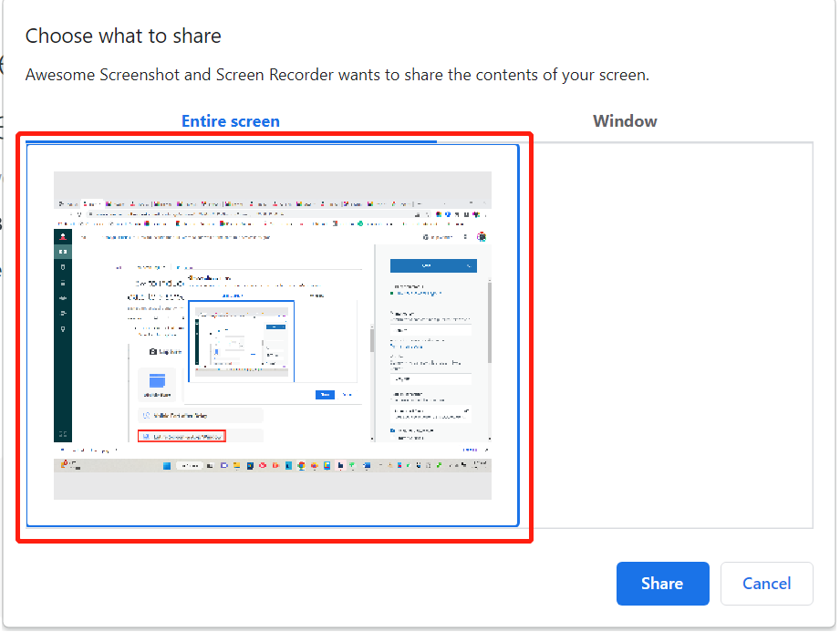Click the Awesome Screenshot permission description text
This screenshot has height=632, width=840.
pos(337,75)
